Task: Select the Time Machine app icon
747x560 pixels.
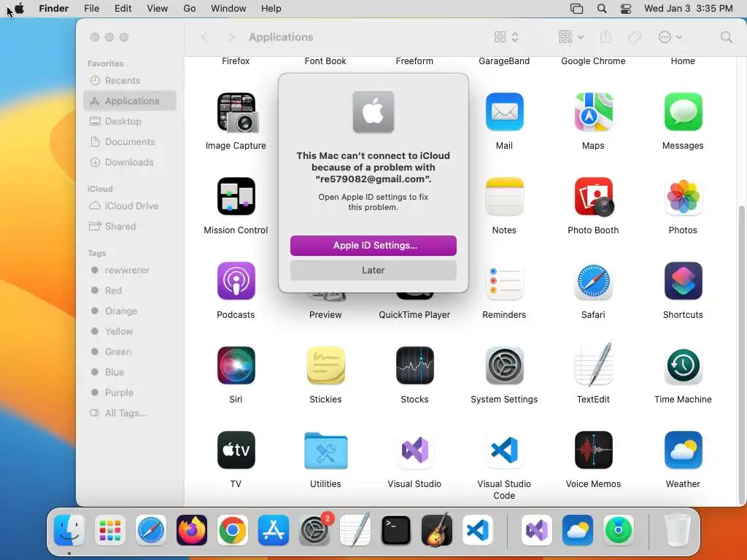Action: point(683,365)
